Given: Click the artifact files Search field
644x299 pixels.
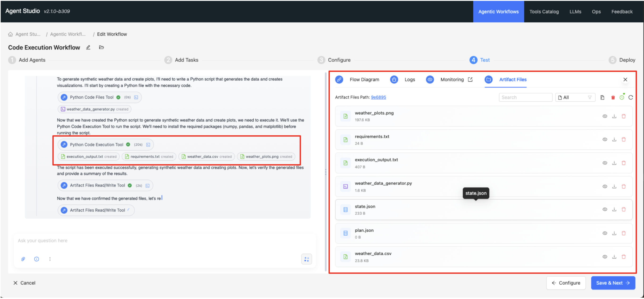Looking at the screenshot, I should [x=525, y=97].
